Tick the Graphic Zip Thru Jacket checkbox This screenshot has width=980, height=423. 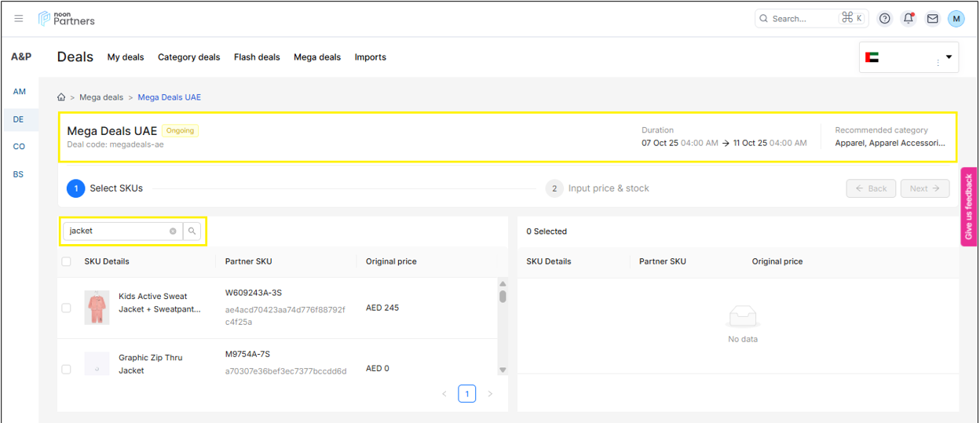pos(67,369)
